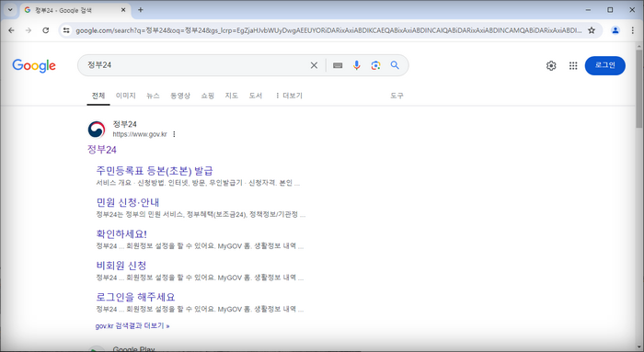Expand the 더보기 filter menu
The image size is (644, 352).
tap(289, 96)
